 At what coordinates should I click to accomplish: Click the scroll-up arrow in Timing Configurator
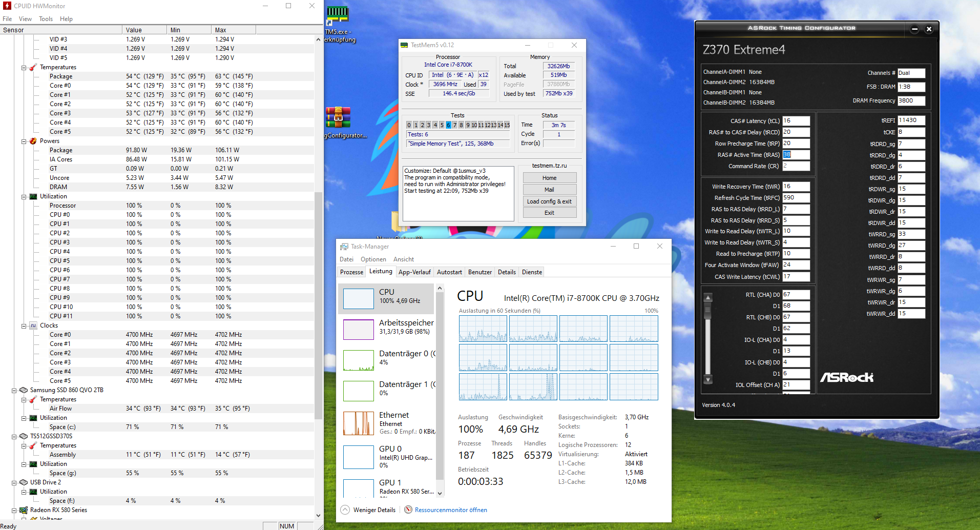pos(708,297)
